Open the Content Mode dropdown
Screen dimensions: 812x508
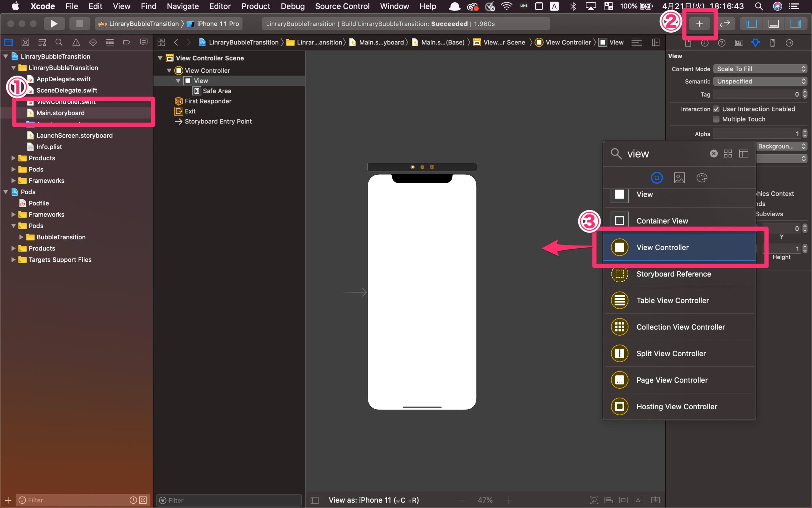point(760,69)
